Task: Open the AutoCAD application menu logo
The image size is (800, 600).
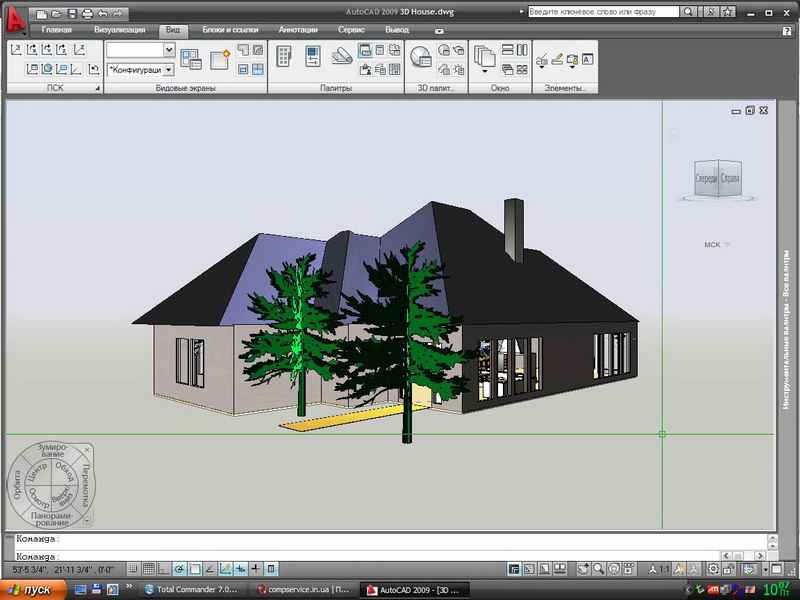Action: 14,18
